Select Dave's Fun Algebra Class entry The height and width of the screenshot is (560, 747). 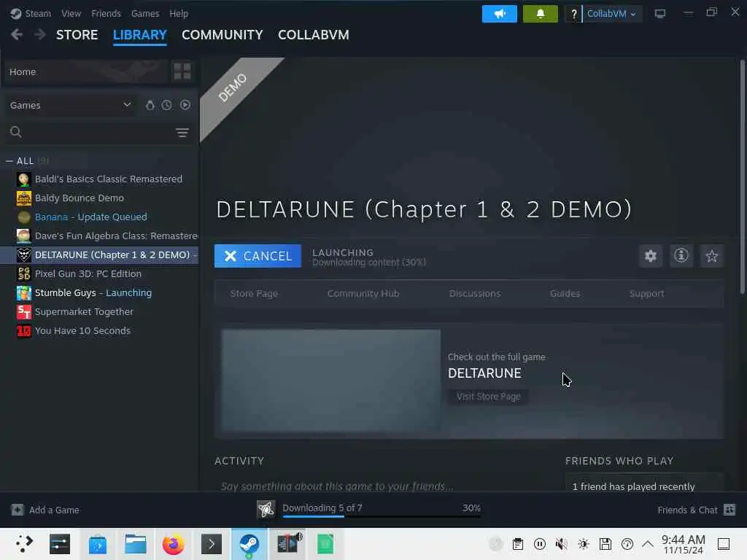coord(101,236)
